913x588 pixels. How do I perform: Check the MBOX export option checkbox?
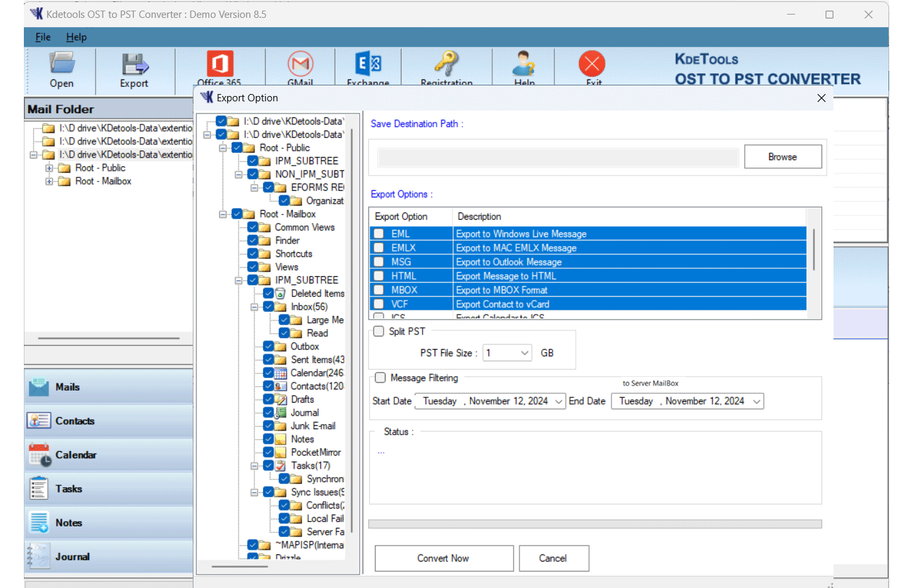coord(379,290)
